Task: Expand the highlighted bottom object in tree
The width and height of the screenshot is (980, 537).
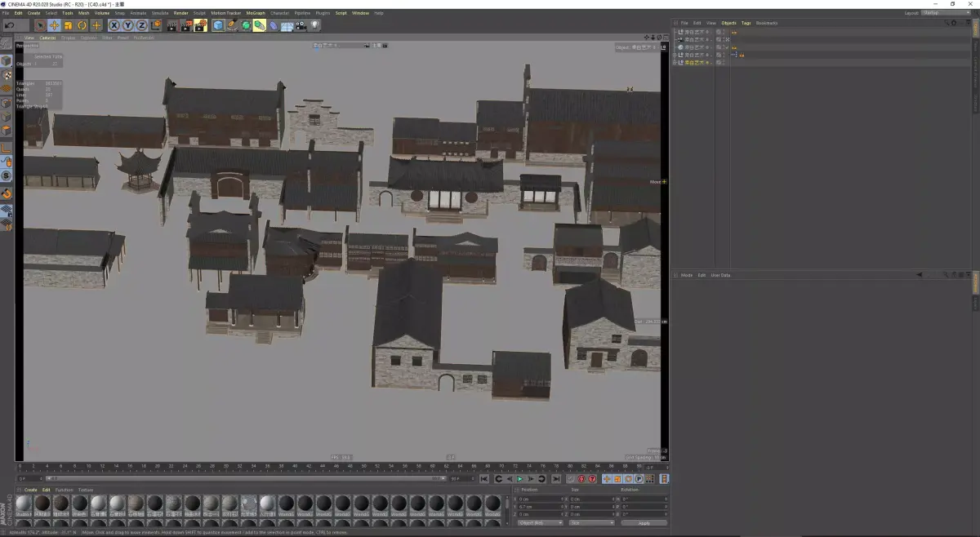Action: tap(675, 62)
